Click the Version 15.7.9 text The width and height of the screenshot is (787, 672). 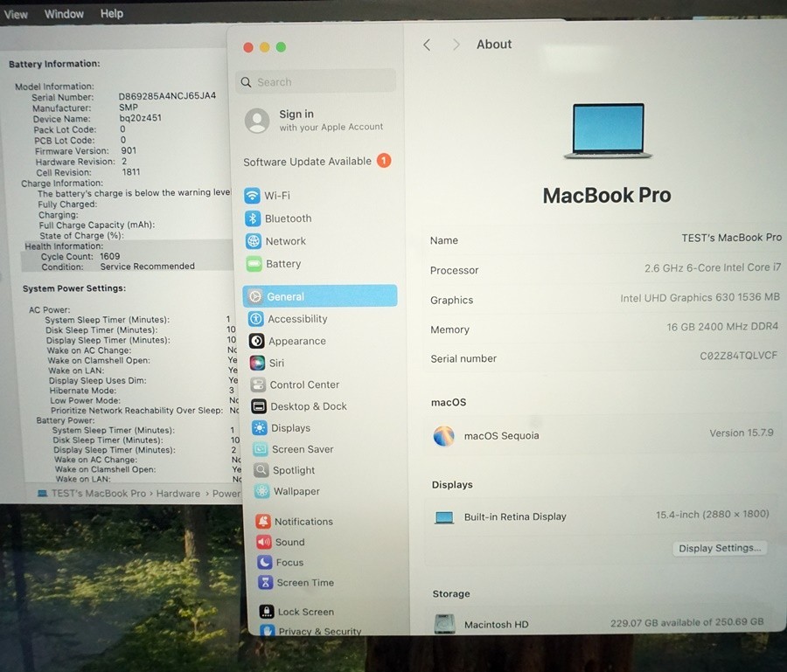pos(742,433)
